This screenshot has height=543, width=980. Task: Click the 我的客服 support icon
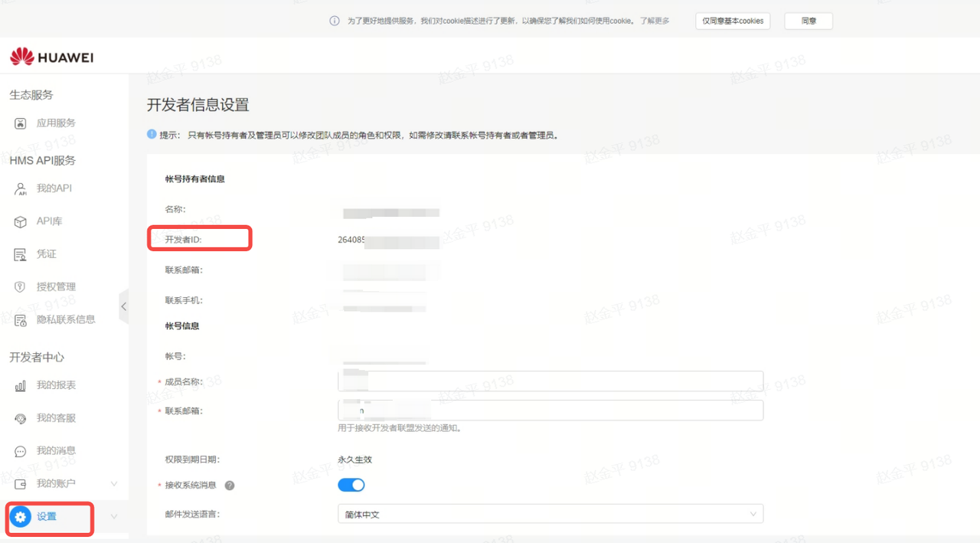[21, 419]
